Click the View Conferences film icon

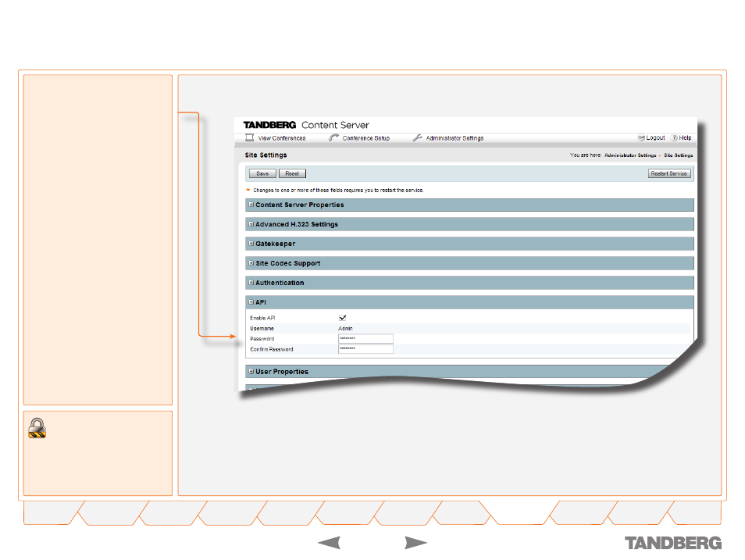249,138
